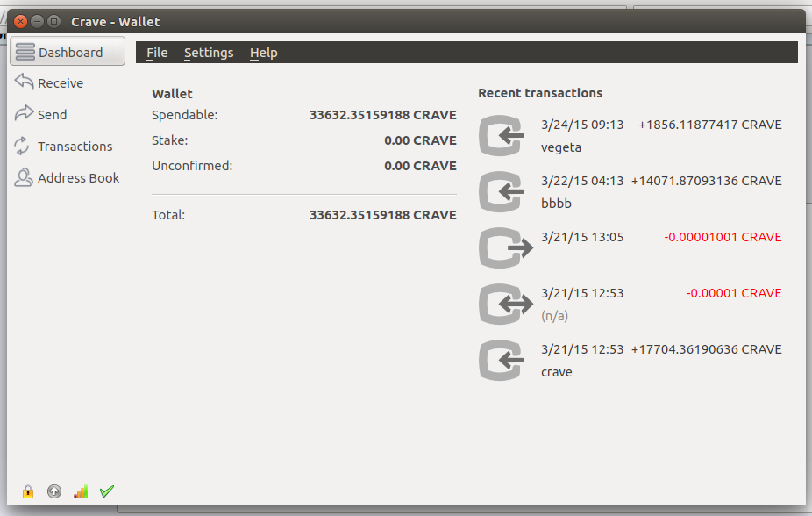Click the green sync checkmark icon
The image size is (812, 516).
[107, 491]
